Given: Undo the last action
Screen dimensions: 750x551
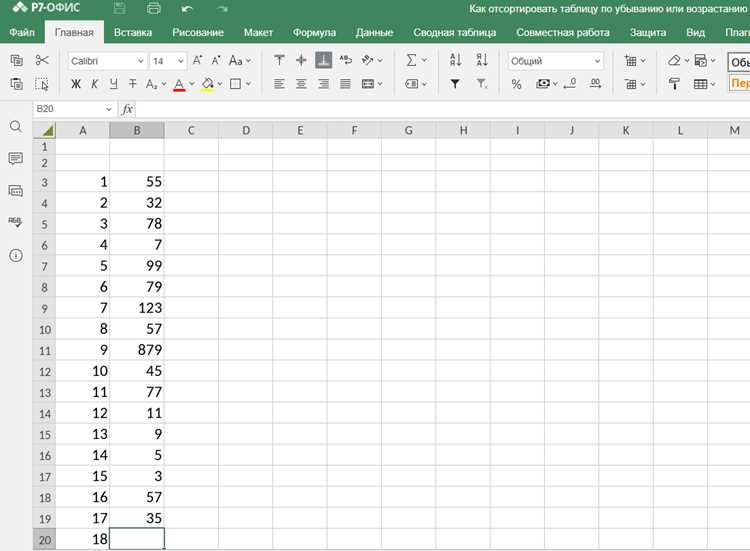Looking at the screenshot, I should coord(188,9).
